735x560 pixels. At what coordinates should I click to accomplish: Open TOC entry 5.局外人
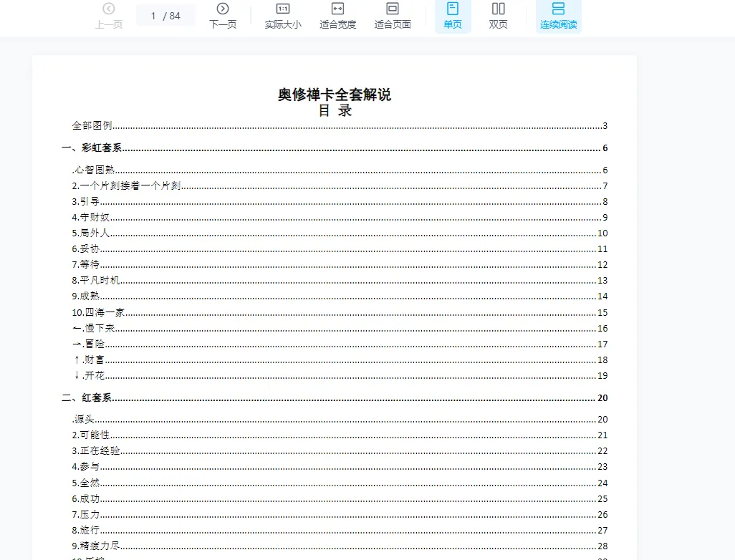[340, 233]
